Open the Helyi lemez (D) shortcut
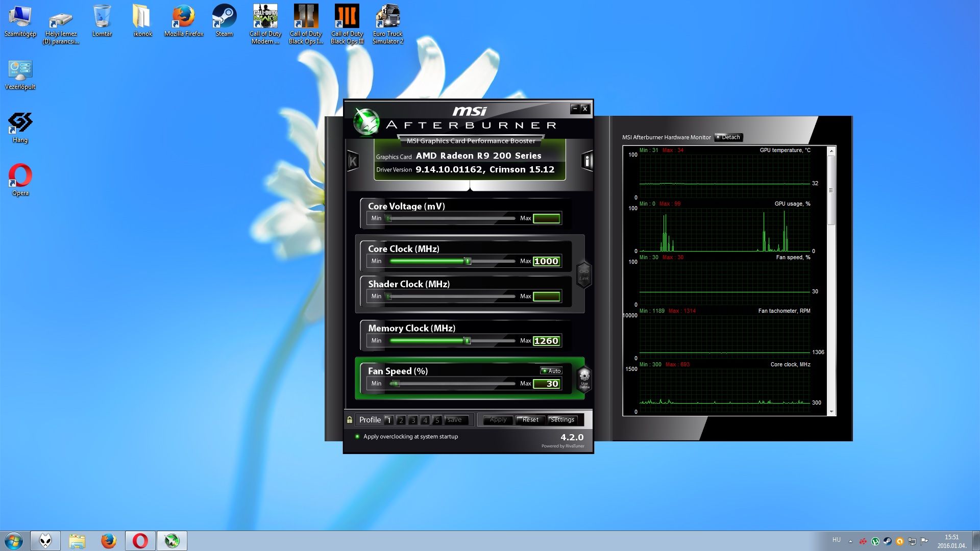 coord(61,25)
